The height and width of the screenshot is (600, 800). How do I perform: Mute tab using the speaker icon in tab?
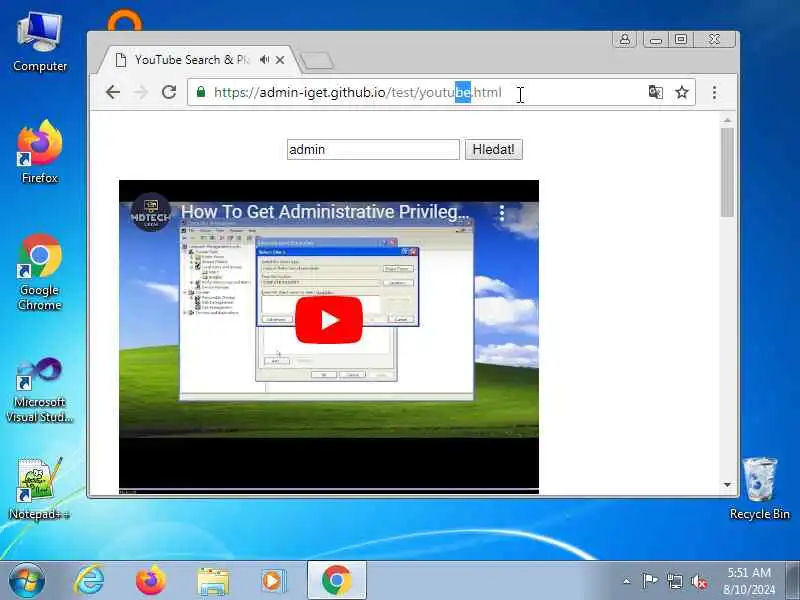(x=264, y=60)
